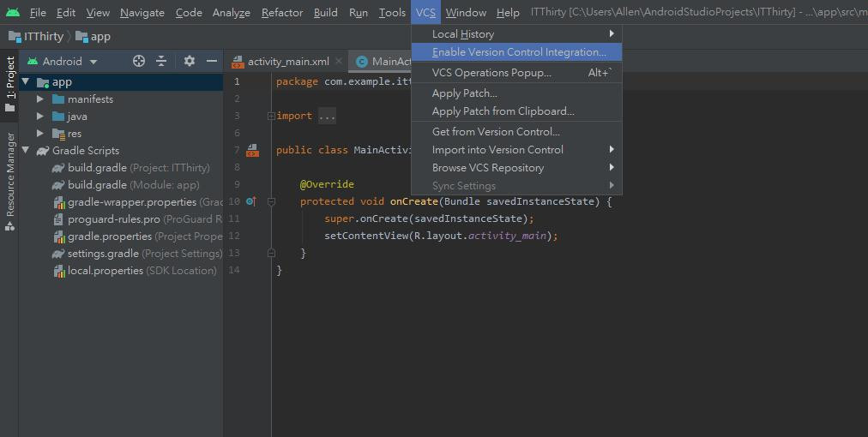Click the Collapse All icon
The height and width of the screenshot is (437, 868).
point(161,62)
